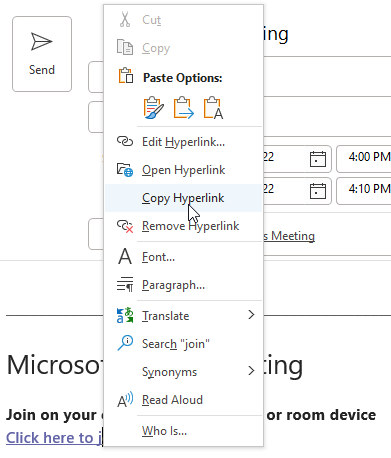Select Copy Hyperlink menu item

coord(184,198)
